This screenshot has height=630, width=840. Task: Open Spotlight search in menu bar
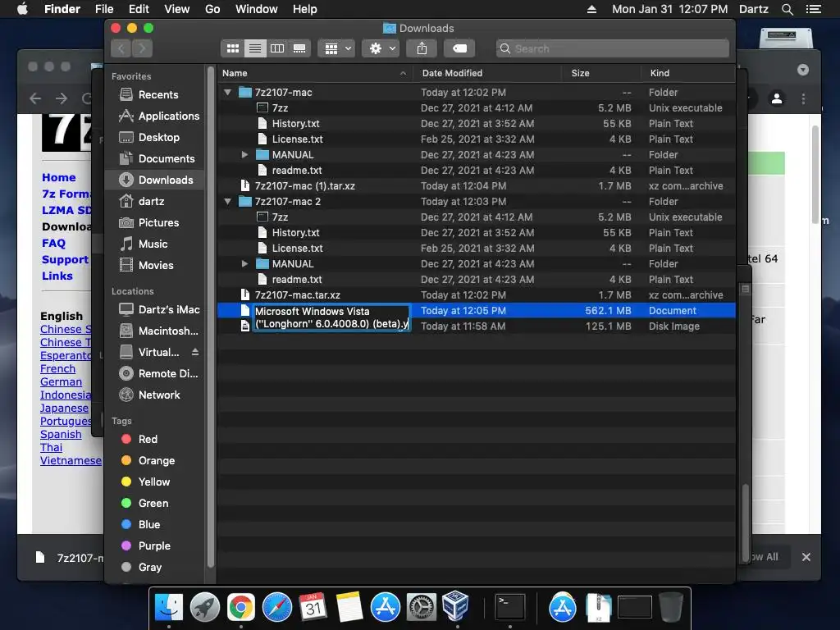(x=787, y=9)
